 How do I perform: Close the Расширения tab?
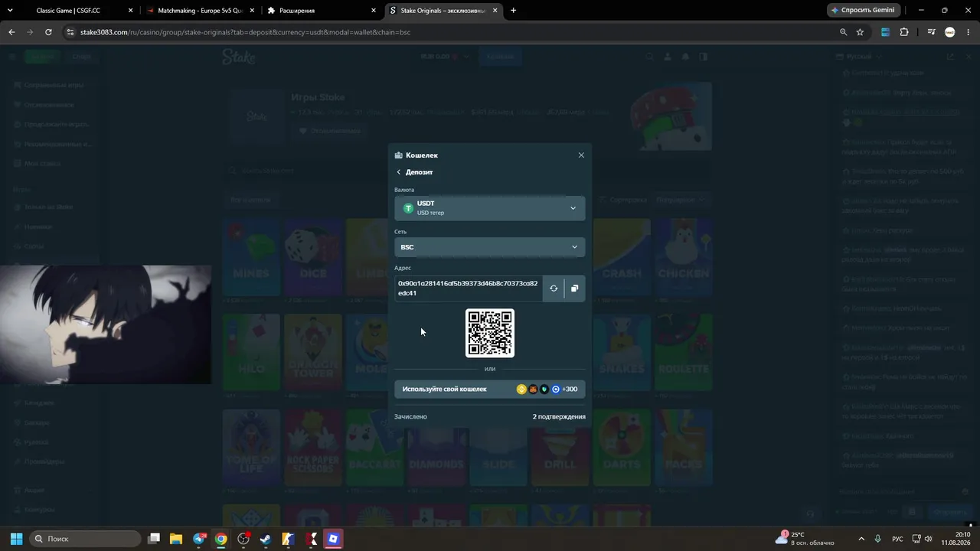coord(373,11)
